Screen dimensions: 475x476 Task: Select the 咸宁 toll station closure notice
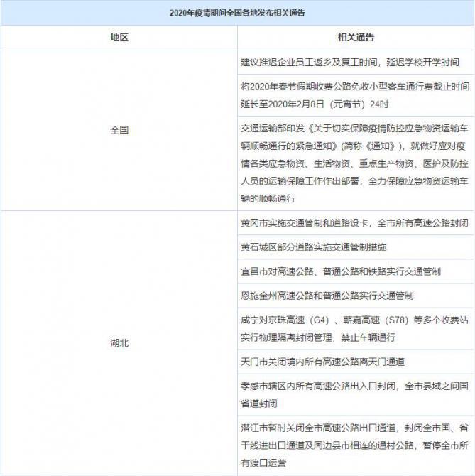(x=355, y=328)
